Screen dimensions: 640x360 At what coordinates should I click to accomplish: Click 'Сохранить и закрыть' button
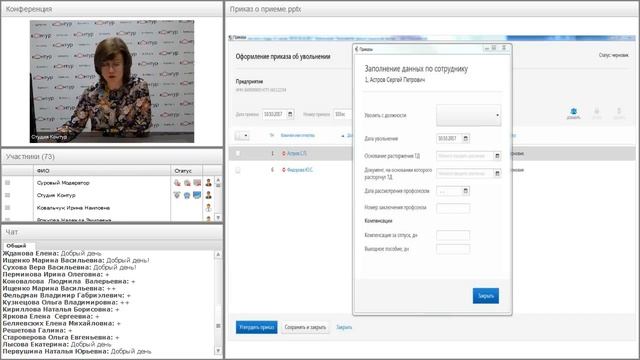point(305,327)
